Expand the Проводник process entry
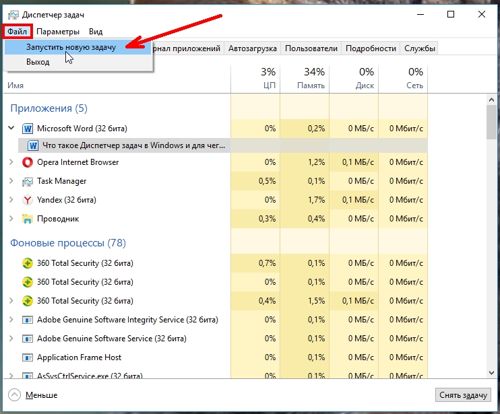 (x=11, y=219)
